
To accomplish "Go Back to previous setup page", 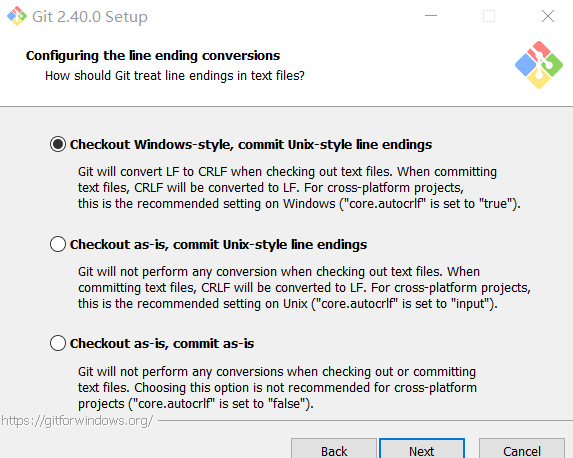I will coord(334,449).
